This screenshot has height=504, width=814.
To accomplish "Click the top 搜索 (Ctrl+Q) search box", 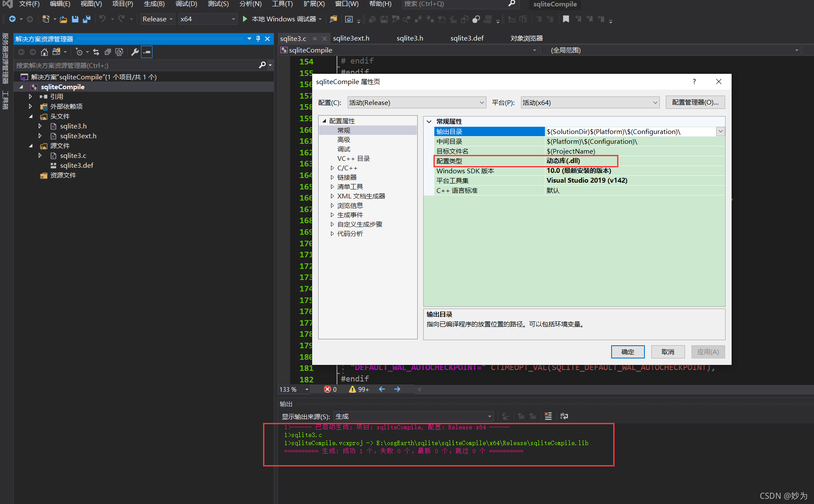I will coord(460,4).
